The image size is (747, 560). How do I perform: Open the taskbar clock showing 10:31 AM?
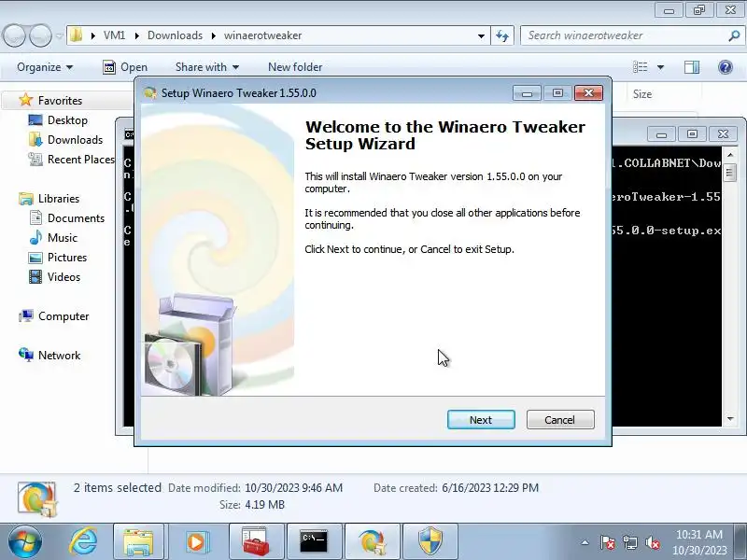699,542
